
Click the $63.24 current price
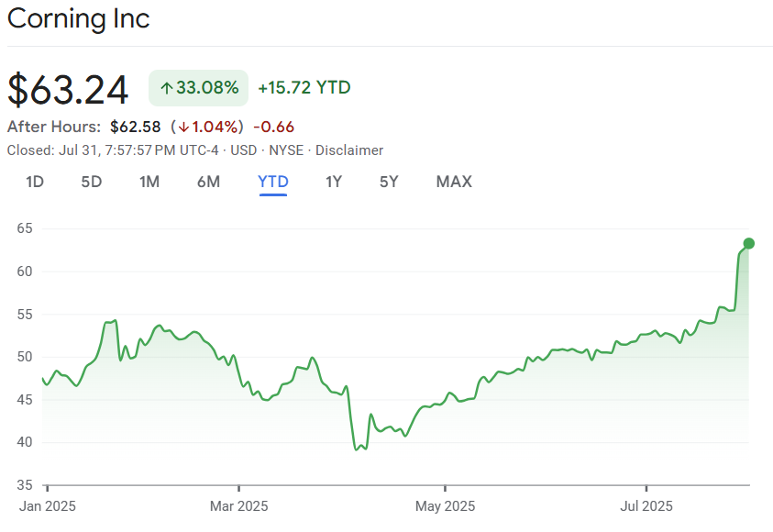(x=69, y=89)
